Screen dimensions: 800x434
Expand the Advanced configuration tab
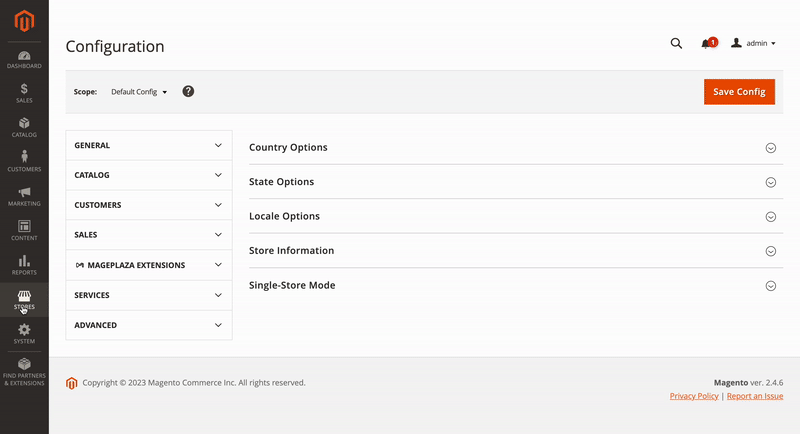149,325
